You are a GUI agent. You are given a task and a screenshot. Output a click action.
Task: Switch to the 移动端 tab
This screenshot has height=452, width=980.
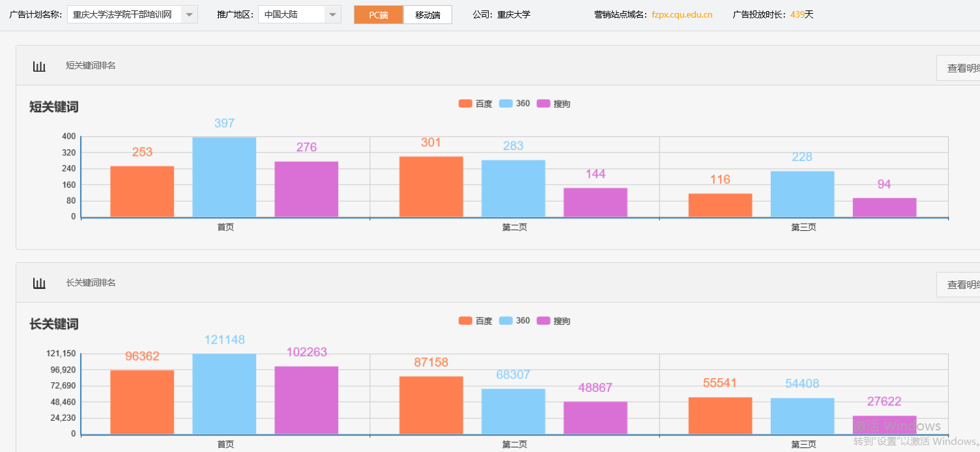click(x=427, y=15)
